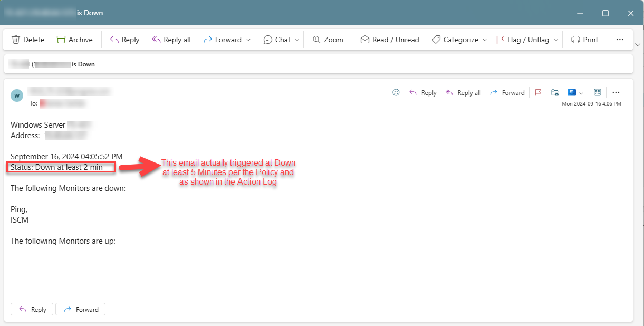The width and height of the screenshot is (644, 326).
Task: Click the timestamp Mon 2024-09-16 4:06 PM
Action: click(591, 104)
